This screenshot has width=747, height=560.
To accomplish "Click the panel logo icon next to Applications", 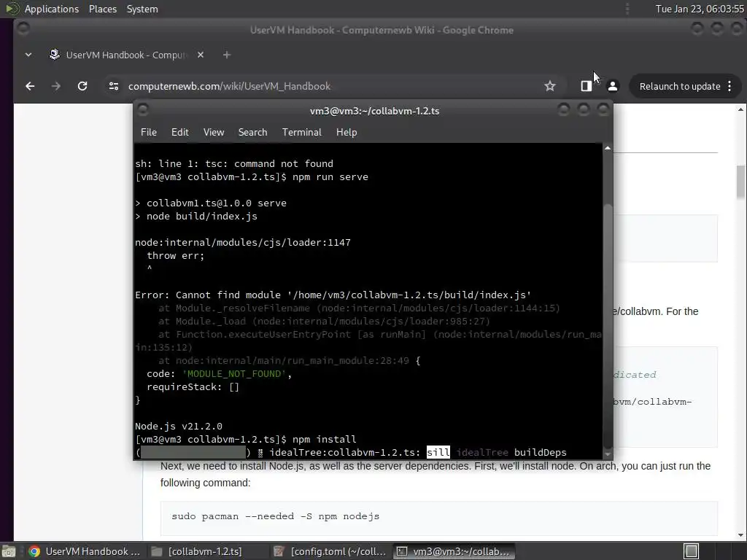I will click(x=12, y=9).
